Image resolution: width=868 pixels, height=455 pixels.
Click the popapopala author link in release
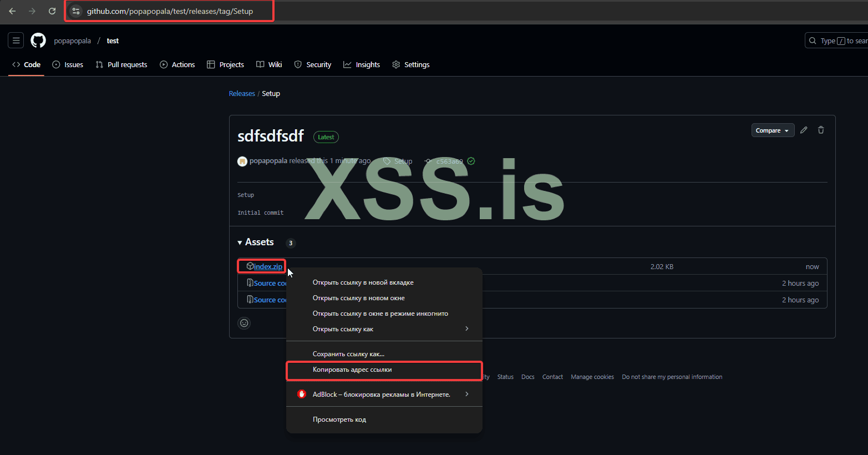268,161
